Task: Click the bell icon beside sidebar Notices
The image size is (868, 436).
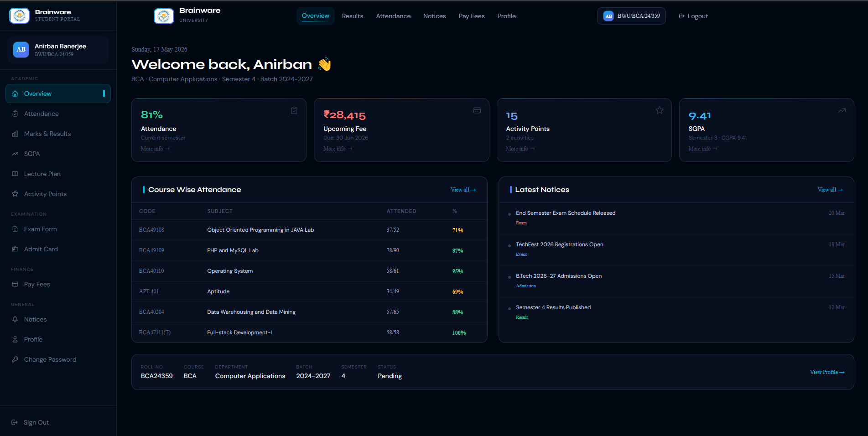Action: tap(15, 319)
